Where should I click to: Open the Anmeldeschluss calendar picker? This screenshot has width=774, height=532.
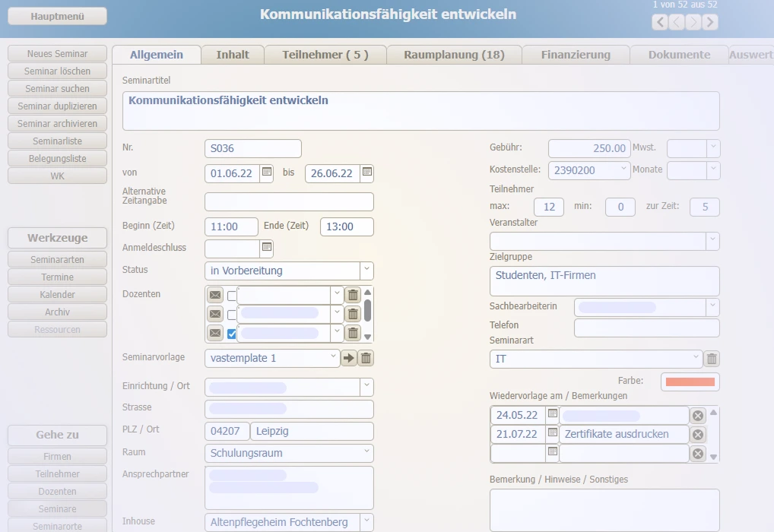click(267, 247)
